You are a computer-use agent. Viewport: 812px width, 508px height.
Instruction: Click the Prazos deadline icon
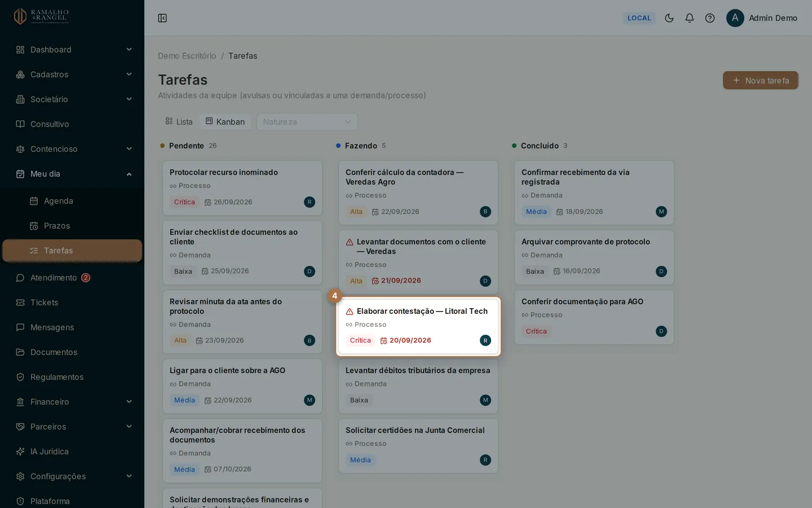pyautogui.click(x=34, y=226)
